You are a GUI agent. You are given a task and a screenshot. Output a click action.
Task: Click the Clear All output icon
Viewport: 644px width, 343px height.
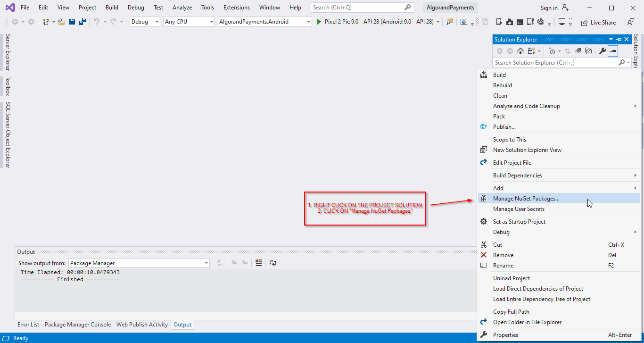(258, 263)
